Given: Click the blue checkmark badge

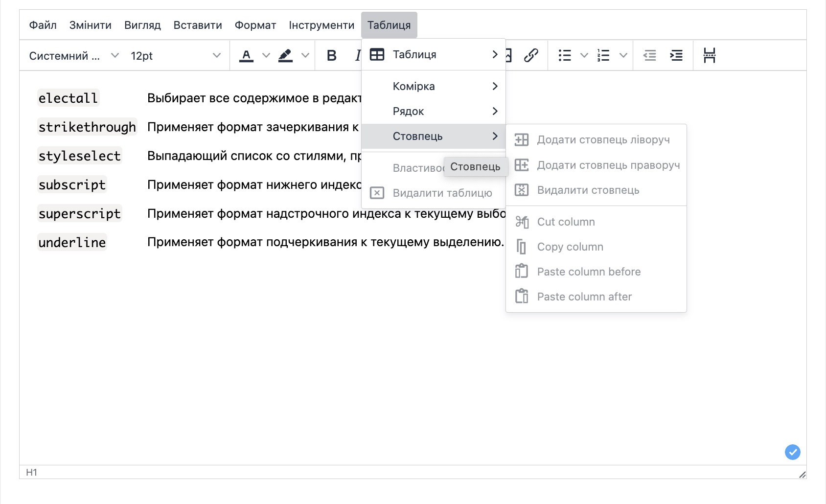Looking at the screenshot, I should pos(792,452).
